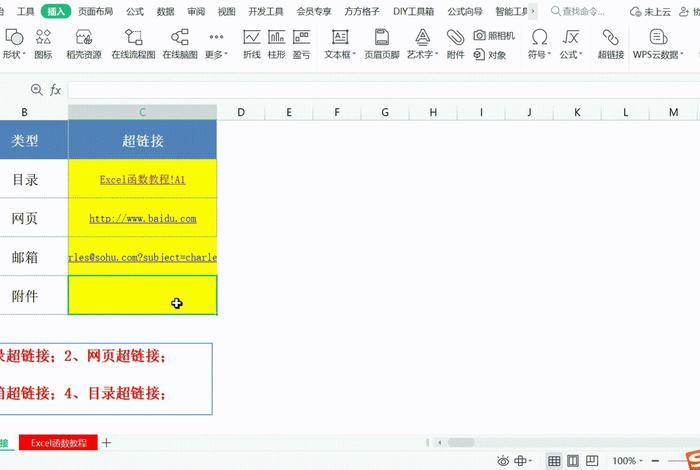Insert a column sparkline (柱形)
Image resolution: width=700 pixels, height=470 pixels.
tap(277, 44)
